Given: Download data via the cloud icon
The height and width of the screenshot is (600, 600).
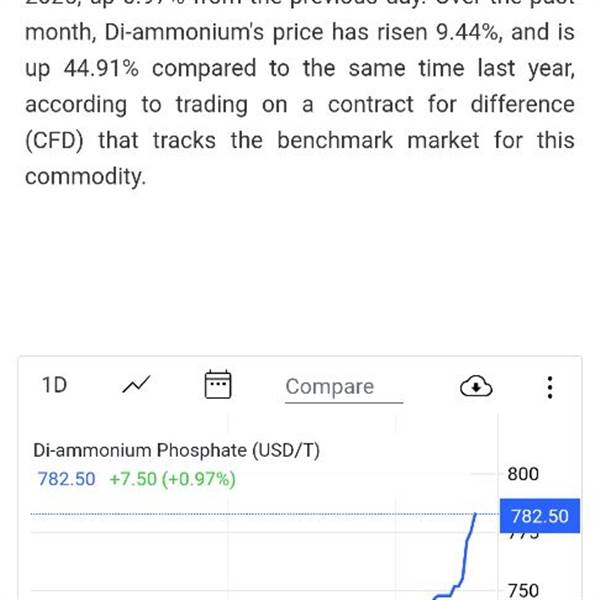Looking at the screenshot, I should [x=476, y=387].
